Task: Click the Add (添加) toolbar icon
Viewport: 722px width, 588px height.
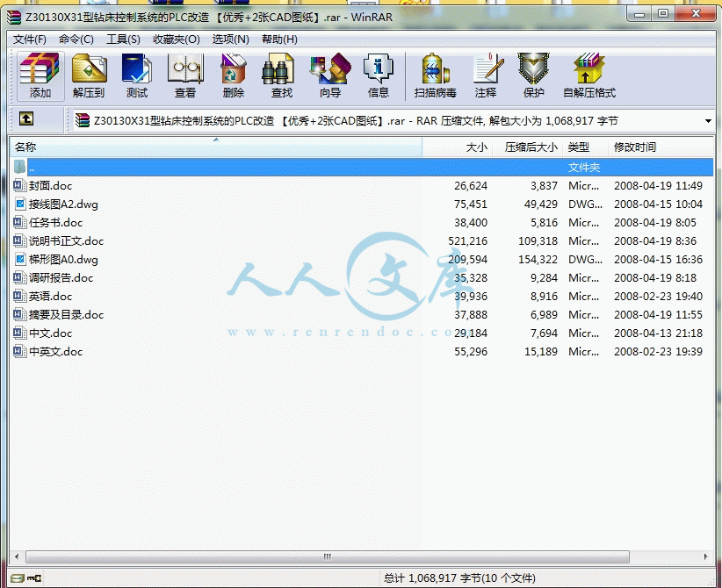Action: (40, 76)
